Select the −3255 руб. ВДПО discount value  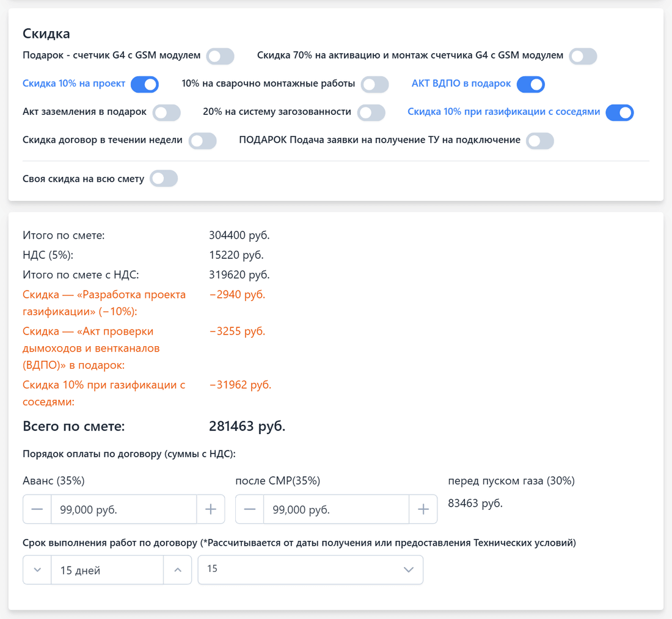(237, 331)
